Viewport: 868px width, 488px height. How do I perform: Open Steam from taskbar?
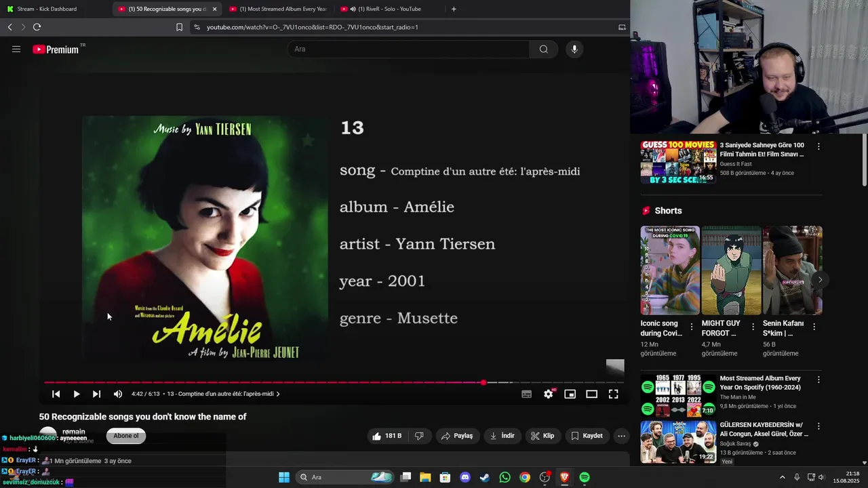pyautogui.click(x=485, y=477)
